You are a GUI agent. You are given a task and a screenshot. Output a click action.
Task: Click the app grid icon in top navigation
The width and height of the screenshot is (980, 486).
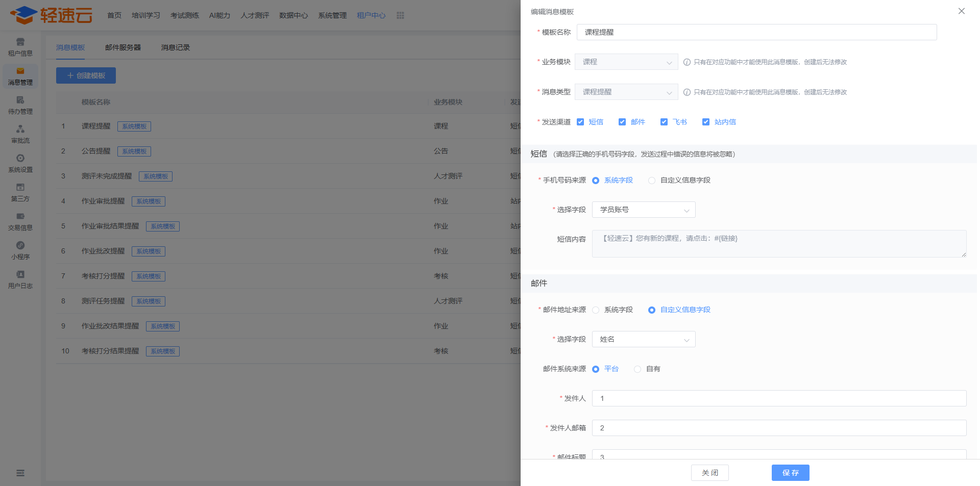click(x=400, y=15)
